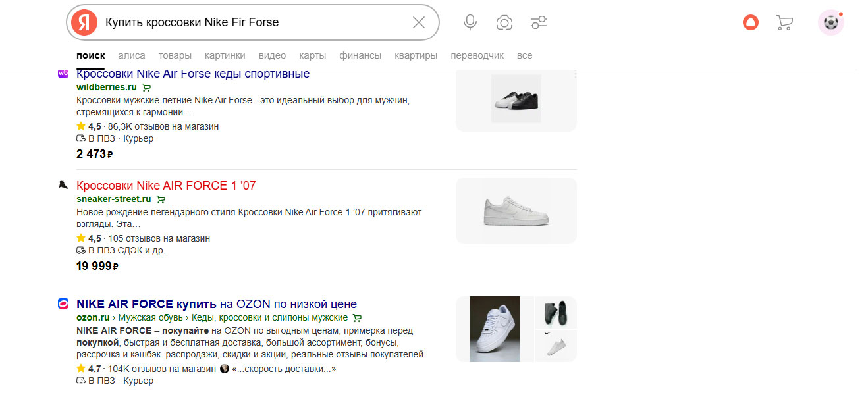This screenshot has width=868, height=395.
Task: Switch to the 'видео' tab
Action: click(x=272, y=55)
